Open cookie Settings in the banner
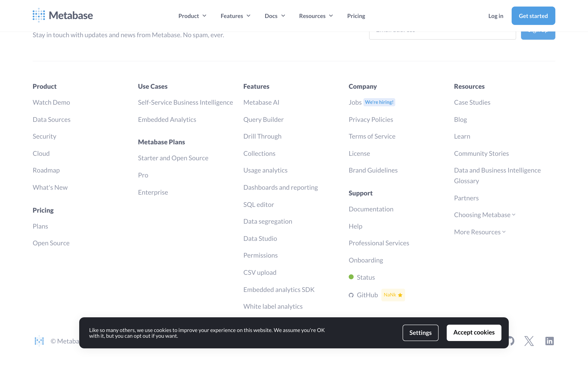 point(420,333)
